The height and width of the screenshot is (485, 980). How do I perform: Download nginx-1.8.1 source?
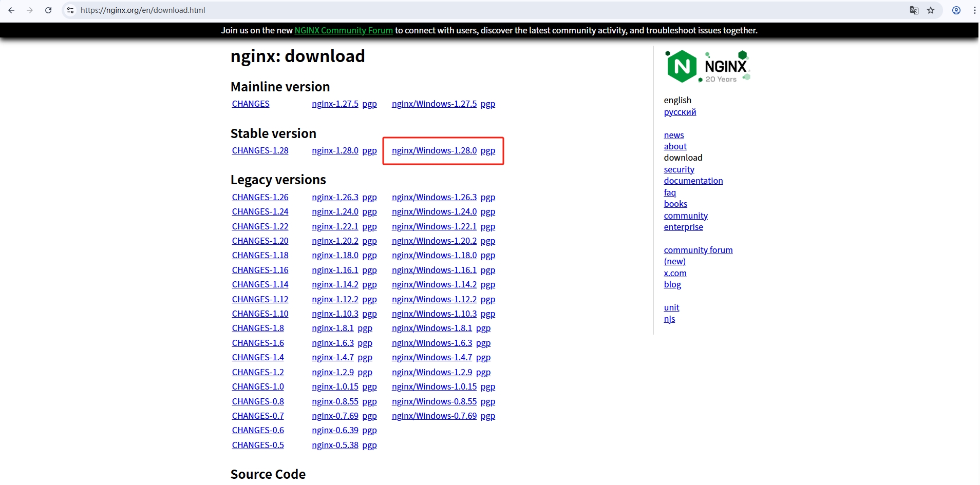pyautogui.click(x=333, y=328)
